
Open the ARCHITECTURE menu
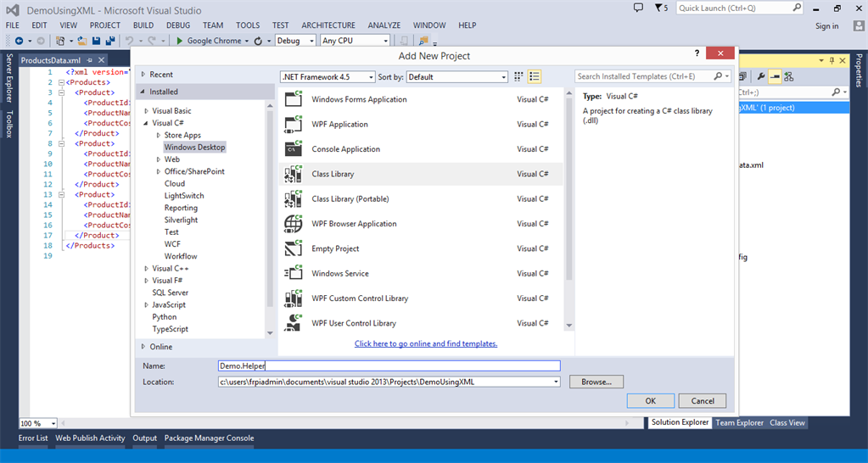point(328,25)
